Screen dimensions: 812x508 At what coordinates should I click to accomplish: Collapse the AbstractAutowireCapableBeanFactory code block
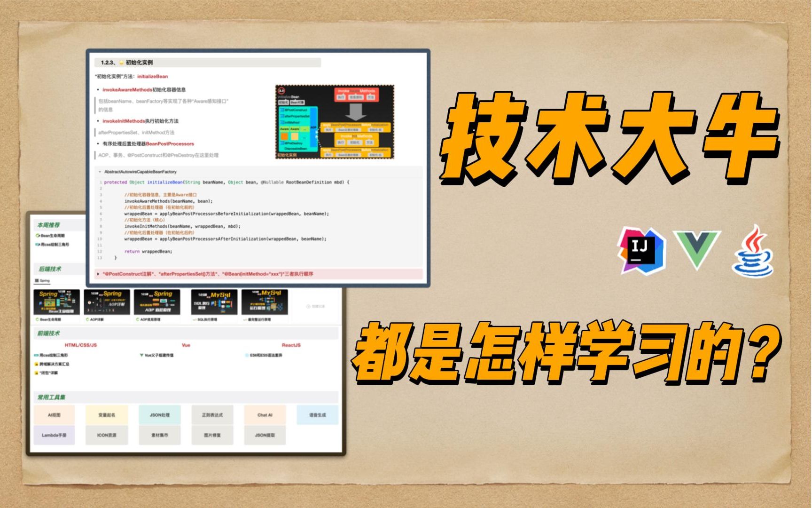click(100, 172)
